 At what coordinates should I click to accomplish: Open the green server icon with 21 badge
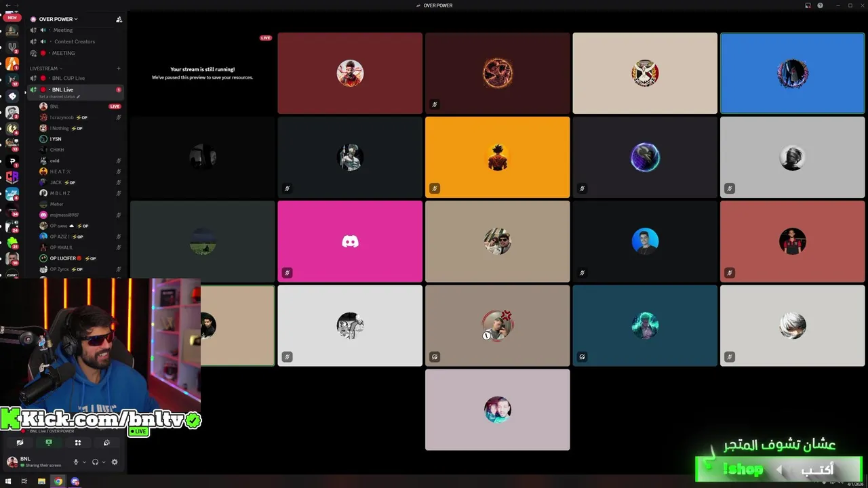12,243
